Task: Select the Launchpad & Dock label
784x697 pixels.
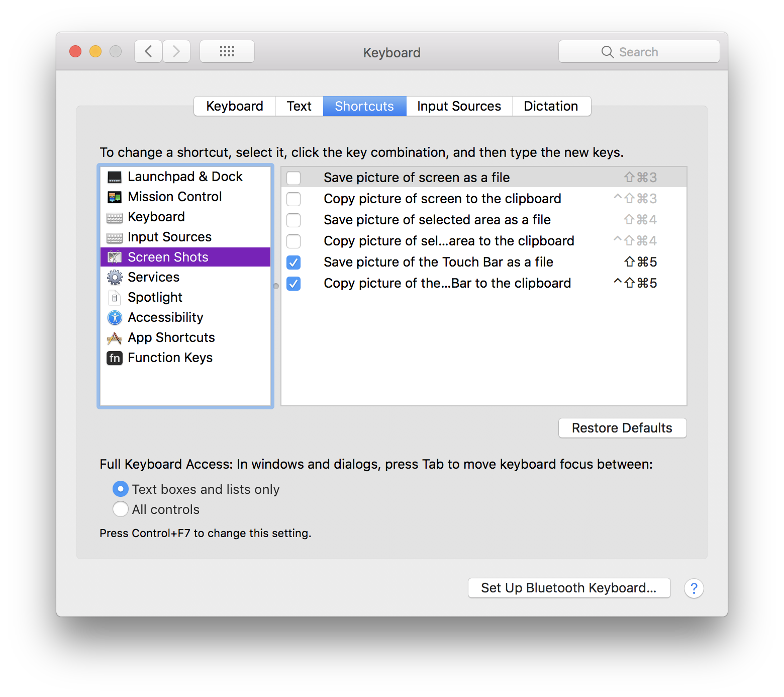Action: [x=185, y=177]
